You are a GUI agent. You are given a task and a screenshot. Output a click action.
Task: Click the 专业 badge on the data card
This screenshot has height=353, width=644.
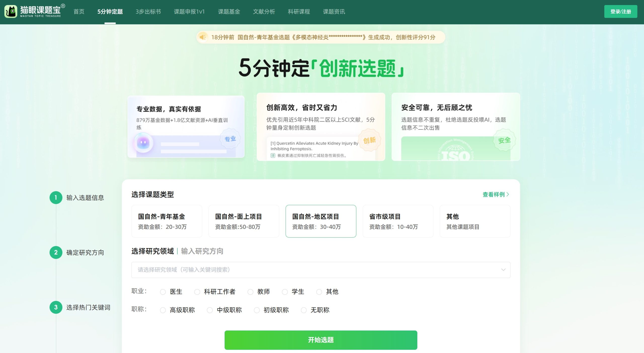coord(230,138)
